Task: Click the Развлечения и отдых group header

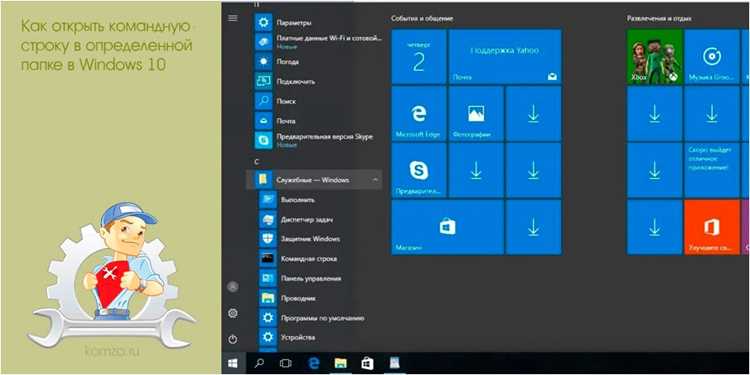Action: click(659, 18)
